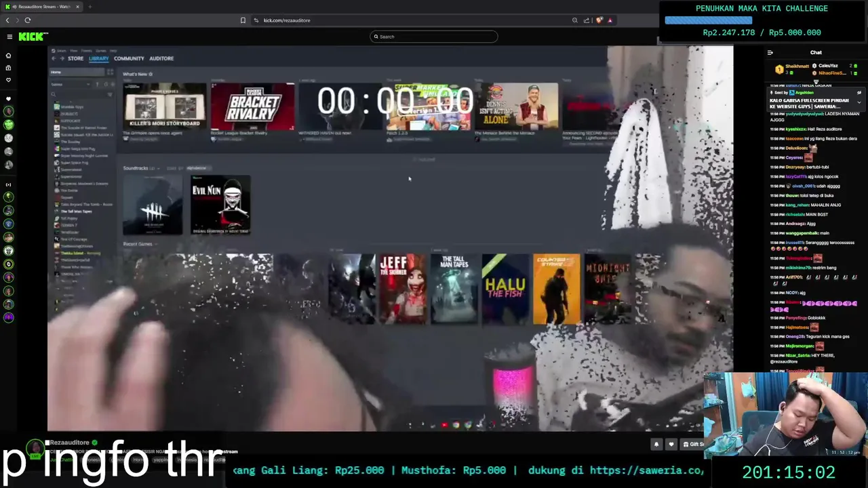Click the What's New settings gear

[151, 74]
